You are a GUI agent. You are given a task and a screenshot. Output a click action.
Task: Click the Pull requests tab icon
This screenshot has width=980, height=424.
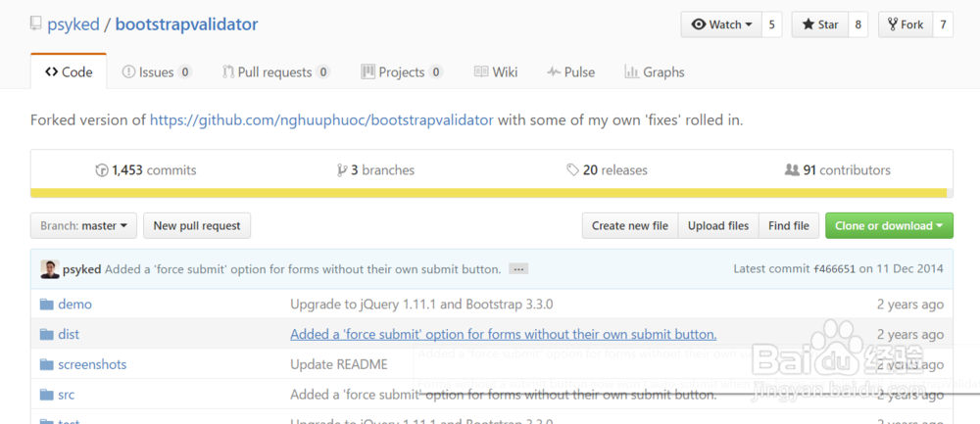pos(228,71)
